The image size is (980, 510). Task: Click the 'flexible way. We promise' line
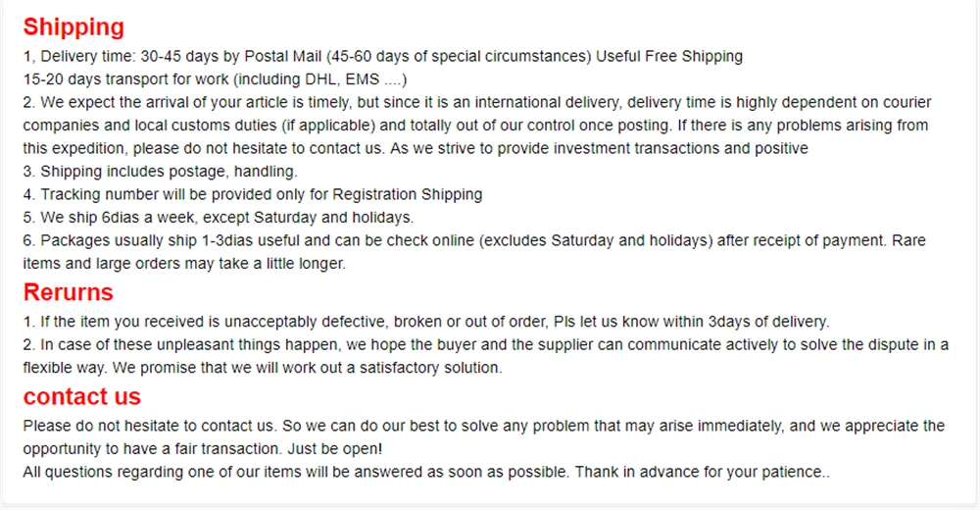263,368
